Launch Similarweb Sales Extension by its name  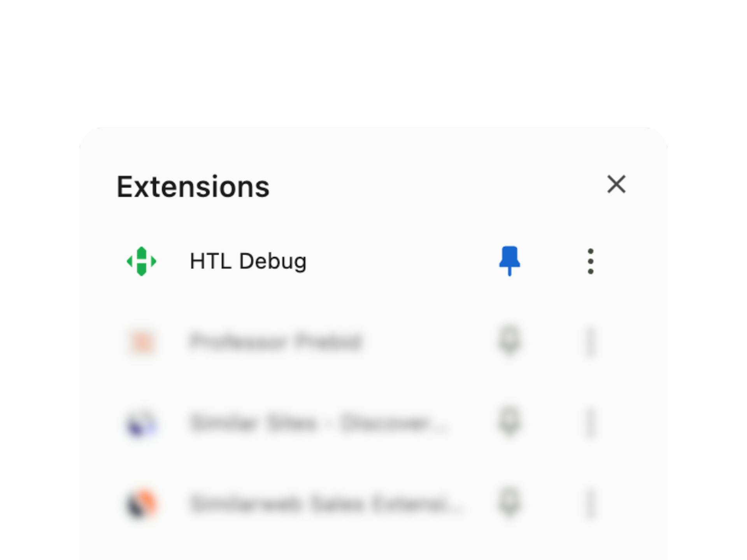pyautogui.click(x=327, y=504)
